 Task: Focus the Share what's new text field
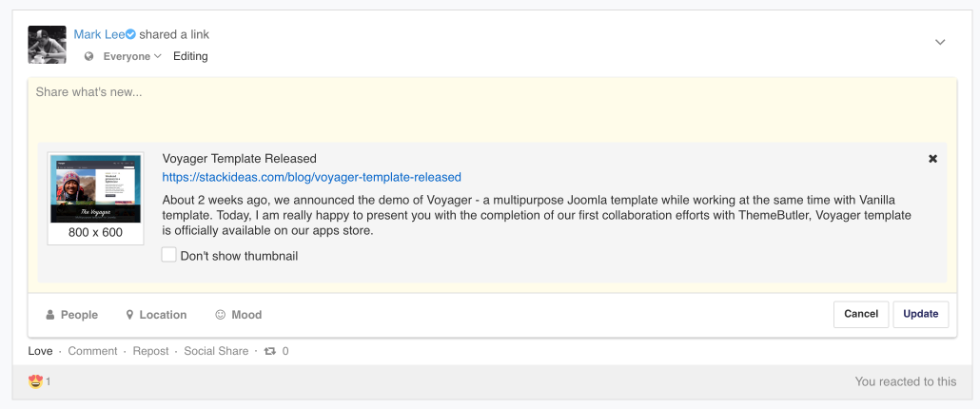pyautogui.click(x=493, y=109)
